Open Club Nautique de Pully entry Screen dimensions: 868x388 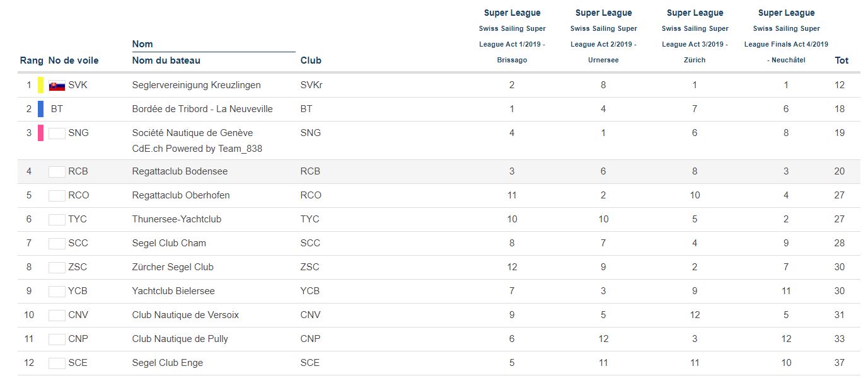[180, 339]
